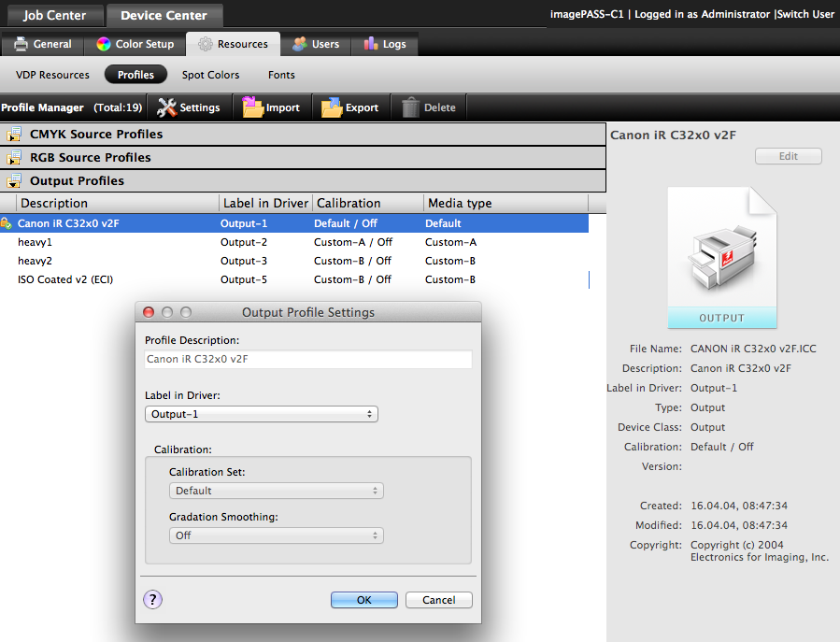Click the help question mark button

(x=152, y=600)
